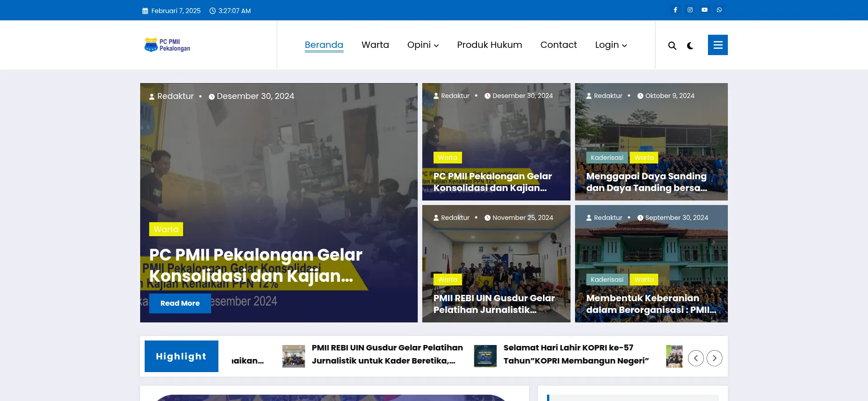Viewport: 868px width, 401px height.
Task: Open the Contact menu item
Action: click(x=559, y=45)
